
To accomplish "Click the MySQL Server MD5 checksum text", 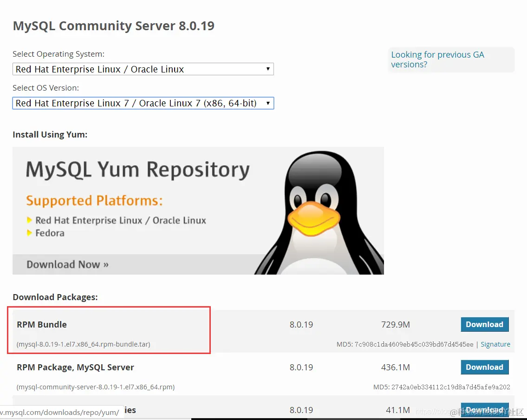I will click(x=442, y=387).
